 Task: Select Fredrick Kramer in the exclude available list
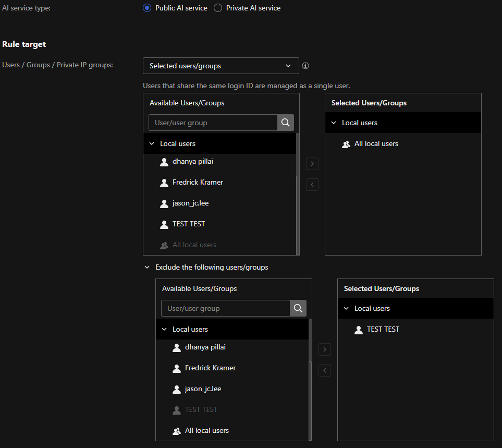(210, 368)
